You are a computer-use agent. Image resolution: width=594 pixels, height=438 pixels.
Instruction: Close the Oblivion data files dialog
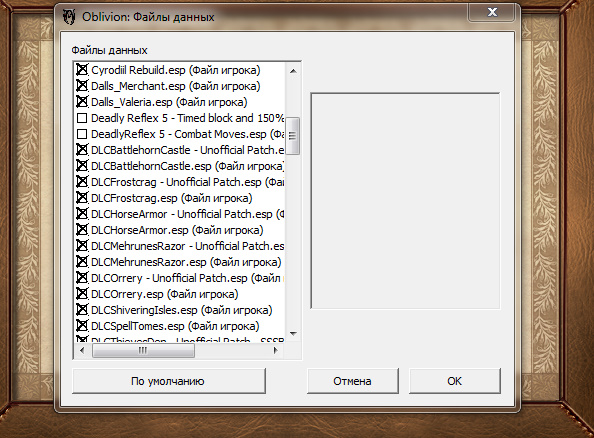[492, 12]
